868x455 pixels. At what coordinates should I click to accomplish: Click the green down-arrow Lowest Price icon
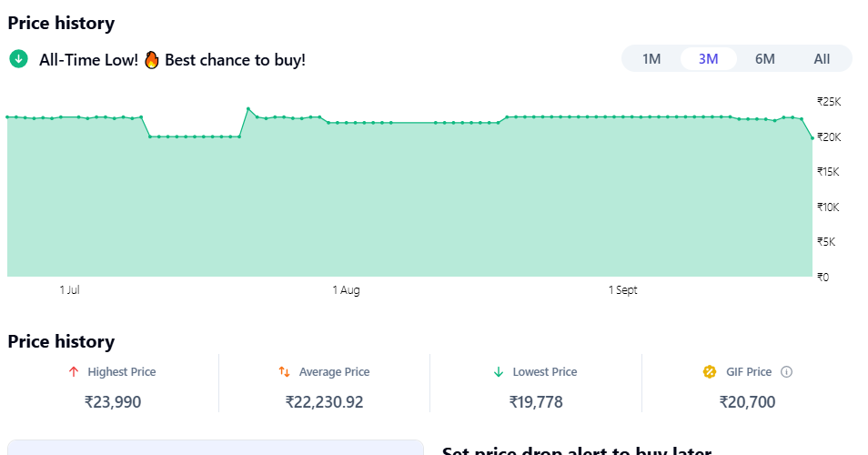tap(498, 372)
